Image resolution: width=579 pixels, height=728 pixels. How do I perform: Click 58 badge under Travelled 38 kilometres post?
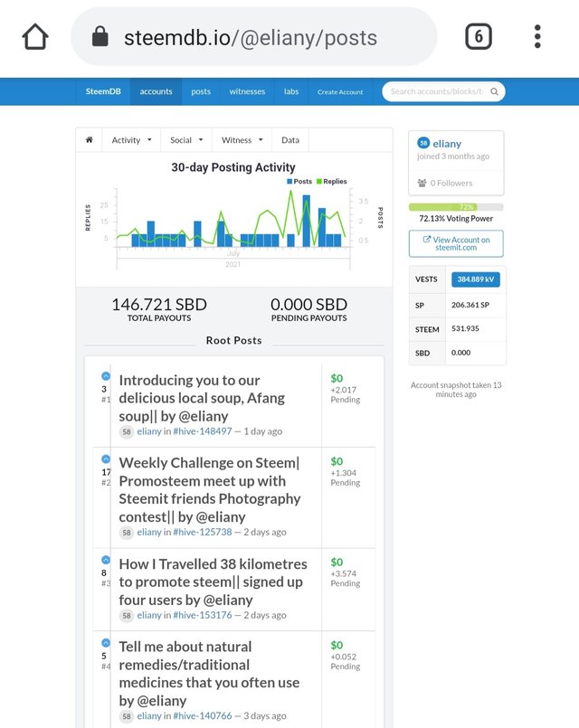(127, 616)
